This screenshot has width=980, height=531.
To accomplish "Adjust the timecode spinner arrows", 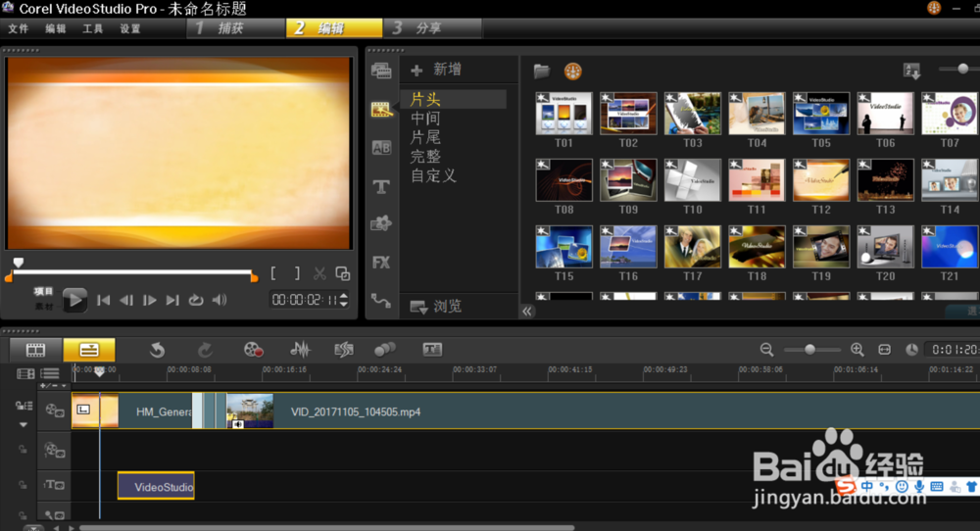I will click(x=343, y=301).
